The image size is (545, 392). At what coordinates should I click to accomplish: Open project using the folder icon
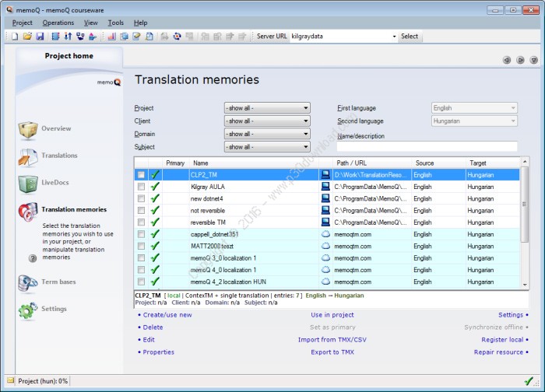(27, 36)
